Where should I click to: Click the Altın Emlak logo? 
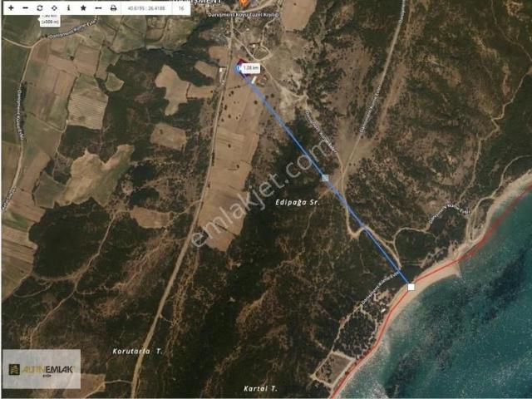point(41,369)
